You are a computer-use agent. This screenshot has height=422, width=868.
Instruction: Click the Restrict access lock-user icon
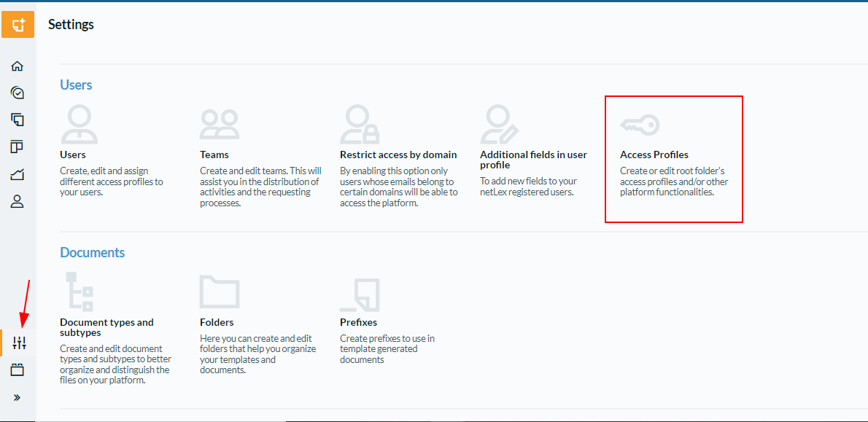click(360, 125)
